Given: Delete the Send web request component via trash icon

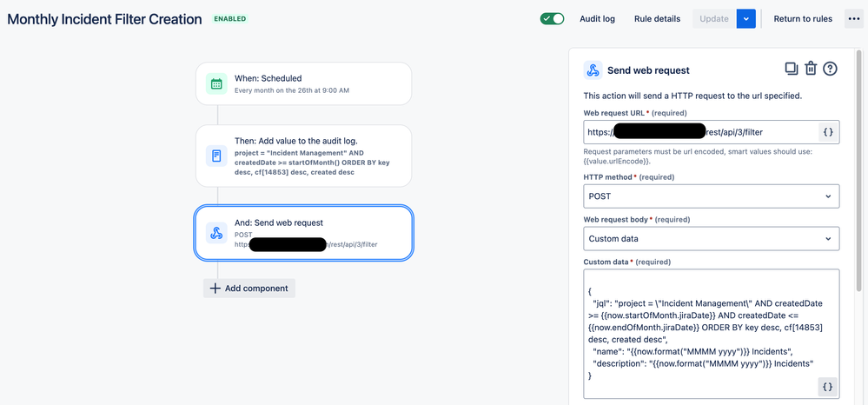Looking at the screenshot, I should pyautogui.click(x=811, y=69).
